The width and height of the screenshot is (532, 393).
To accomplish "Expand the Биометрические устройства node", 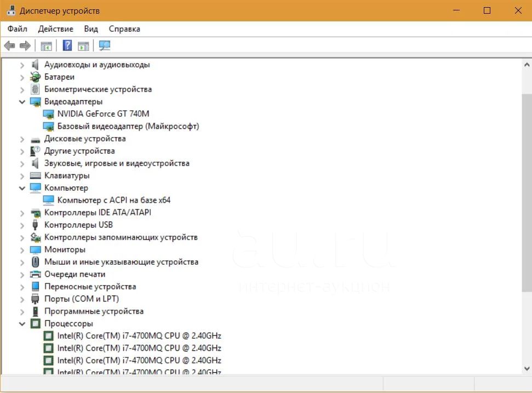I will [x=22, y=89].
